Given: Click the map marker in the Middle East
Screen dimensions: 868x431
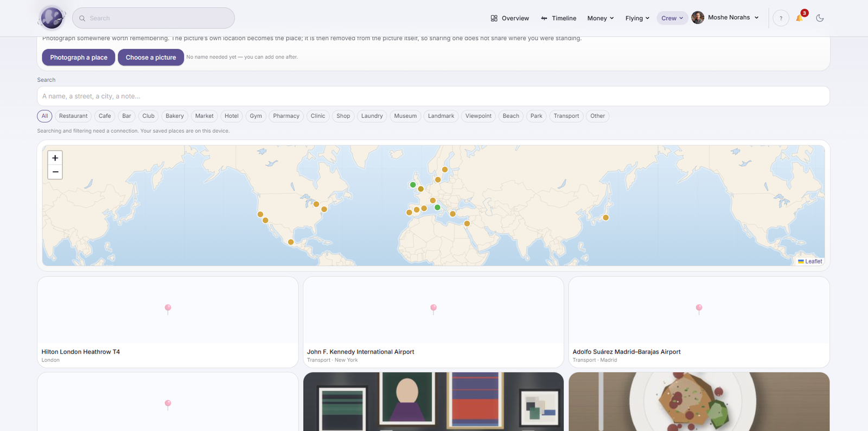Looking at the screenshot, I should coord(467,223).
